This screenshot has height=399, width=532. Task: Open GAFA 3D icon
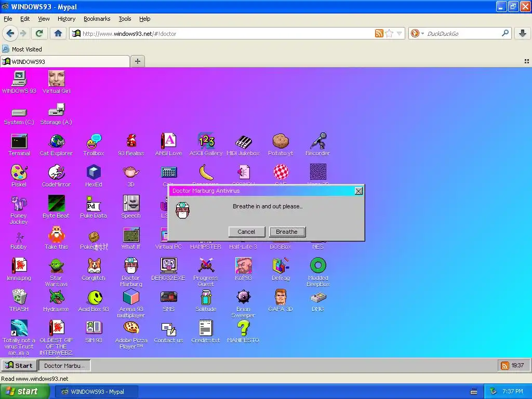point(281,300)
